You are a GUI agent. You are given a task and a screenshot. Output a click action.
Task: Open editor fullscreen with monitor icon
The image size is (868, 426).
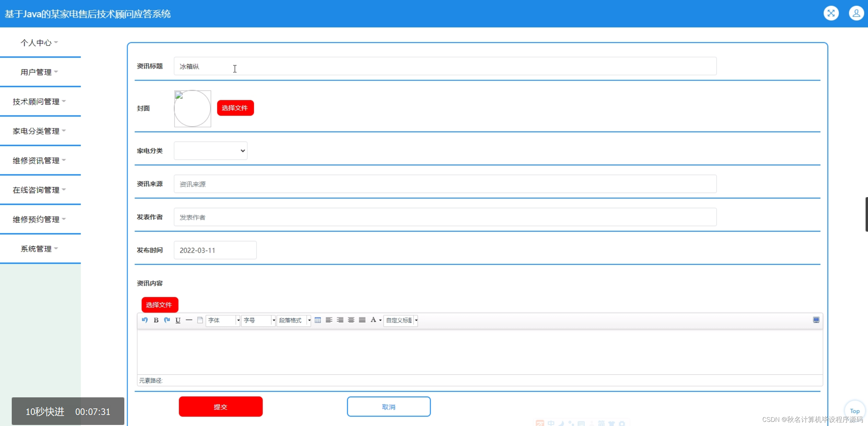[816, 320]
